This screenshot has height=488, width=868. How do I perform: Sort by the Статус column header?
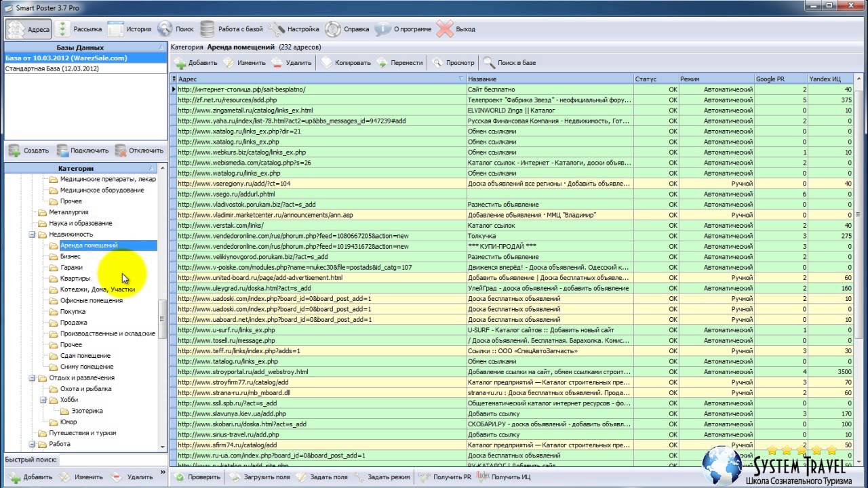pos(656,79)
